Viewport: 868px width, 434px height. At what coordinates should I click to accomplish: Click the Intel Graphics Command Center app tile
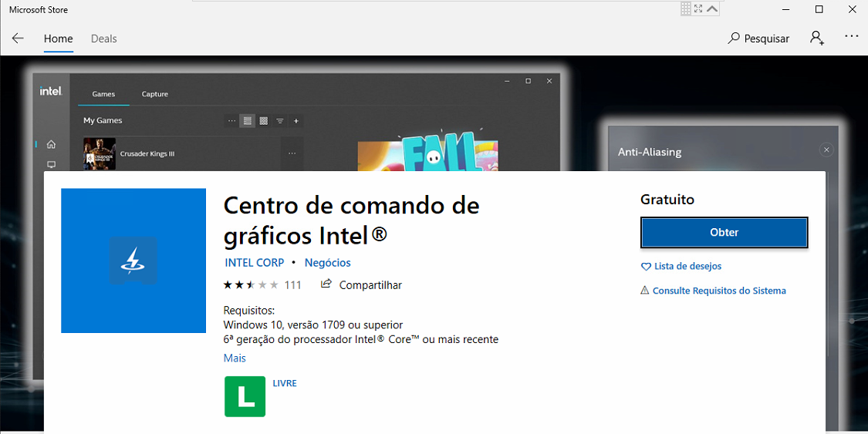(x=133, y=261)
